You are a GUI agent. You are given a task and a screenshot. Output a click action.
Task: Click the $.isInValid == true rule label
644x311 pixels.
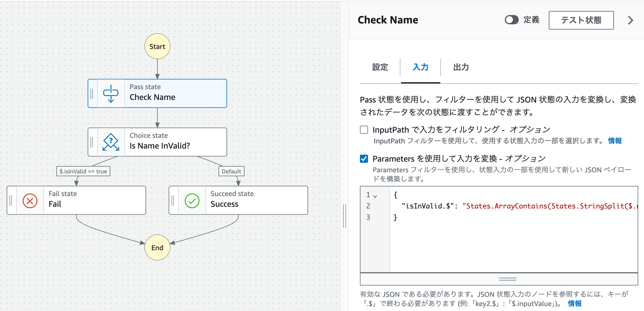coord(83,171)
